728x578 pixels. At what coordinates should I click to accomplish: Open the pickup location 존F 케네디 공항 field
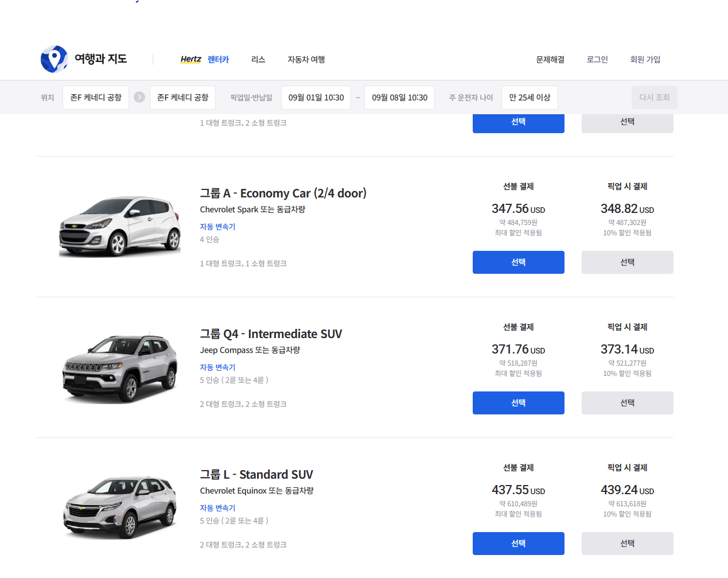(96, 98)
